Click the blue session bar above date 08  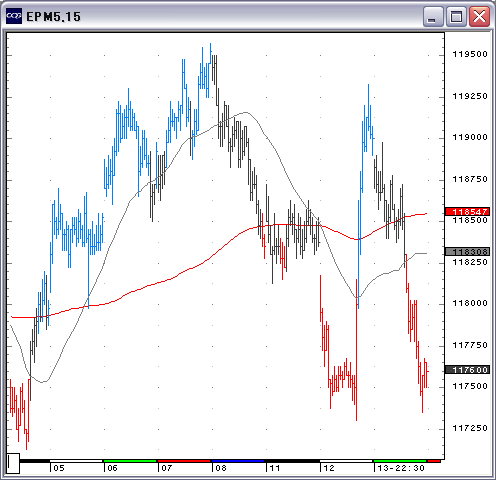point(238,461)
